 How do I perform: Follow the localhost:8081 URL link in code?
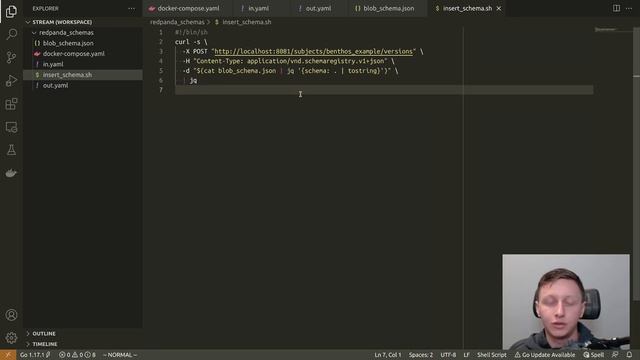pos(313,51)
